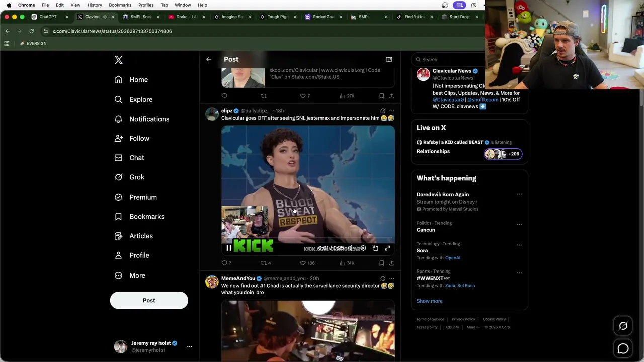Go back with the Post header arrow
Screen dimensions: 644x362
[x=209, y=59]
